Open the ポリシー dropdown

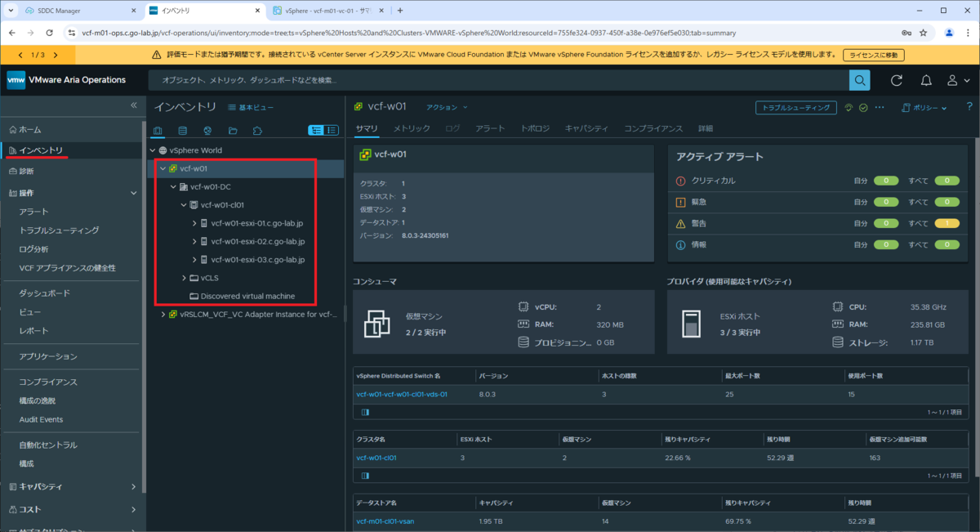click(924, 107)
